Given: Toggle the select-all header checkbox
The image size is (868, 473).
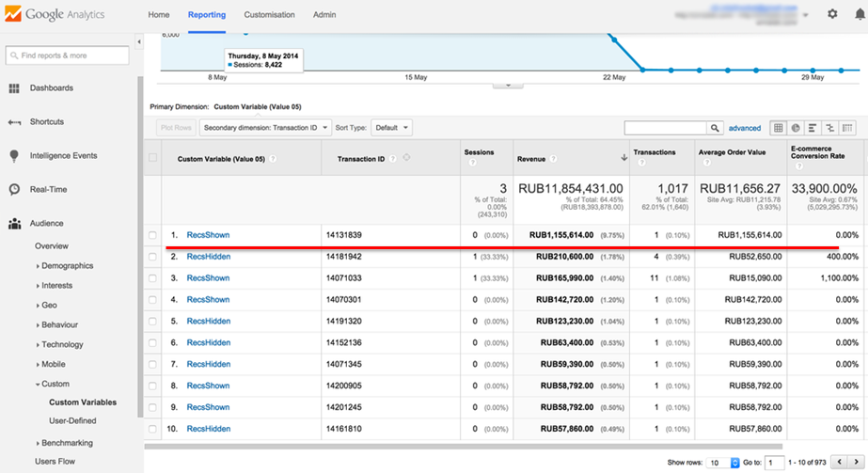Looking at the screenshot, I should (x=153, y=158).
